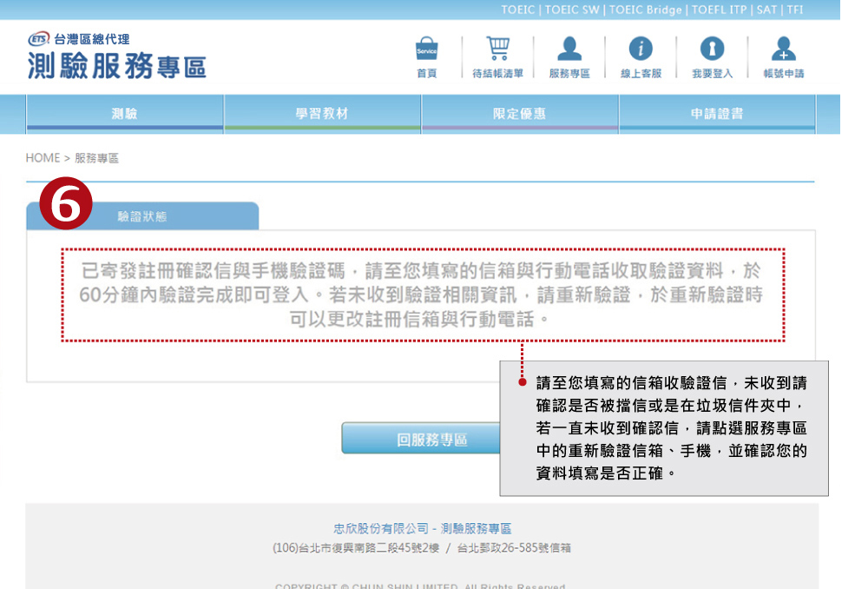Image resolution: width=868 pixels, height=589 pixels.
Task: Open the 待結帳清單 shopping cart icon
Action: pos(497,50)
